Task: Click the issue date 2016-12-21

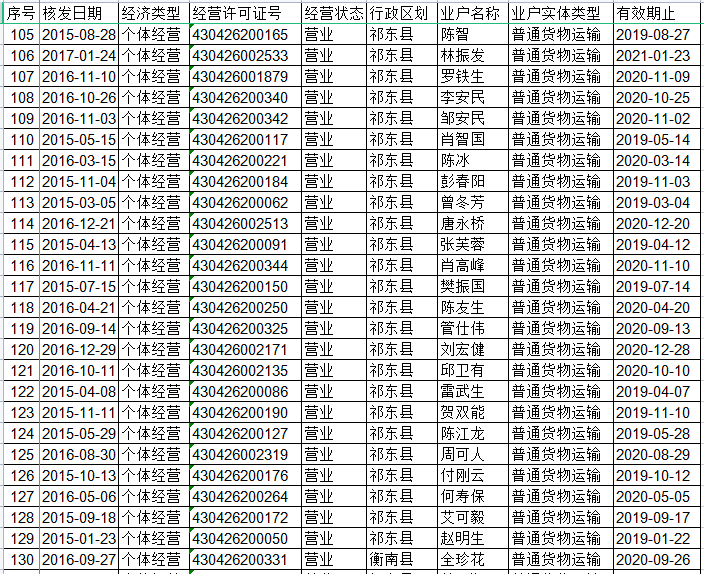Action: click(x=79, y=223)
